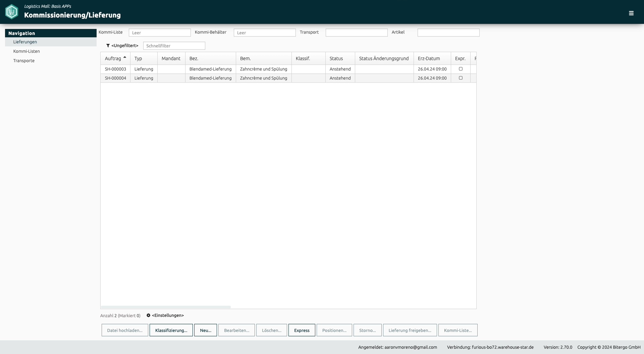Sort by the Mandant column header
Image resolution: width=644 pixels, height=354 pixels.
[171, 58]
